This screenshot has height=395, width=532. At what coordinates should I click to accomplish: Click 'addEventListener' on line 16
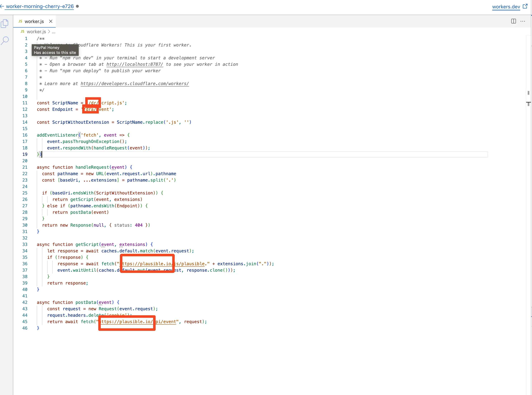[x=57, y=135]
